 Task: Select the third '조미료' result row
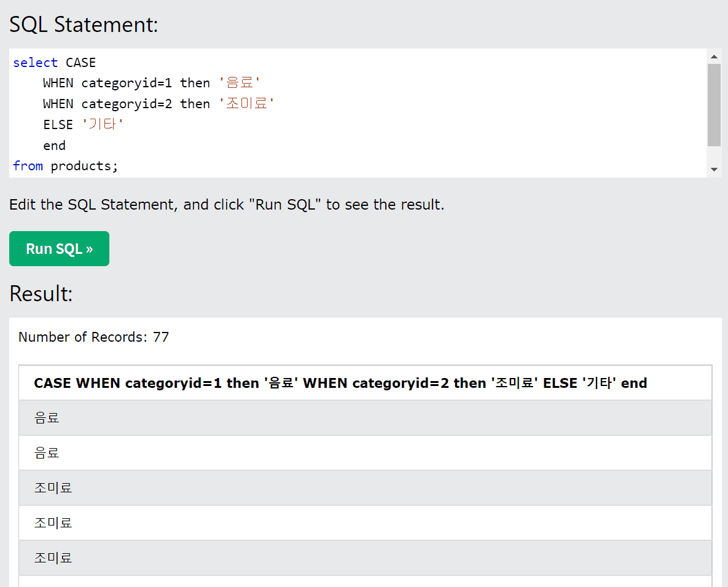point(366,557)
